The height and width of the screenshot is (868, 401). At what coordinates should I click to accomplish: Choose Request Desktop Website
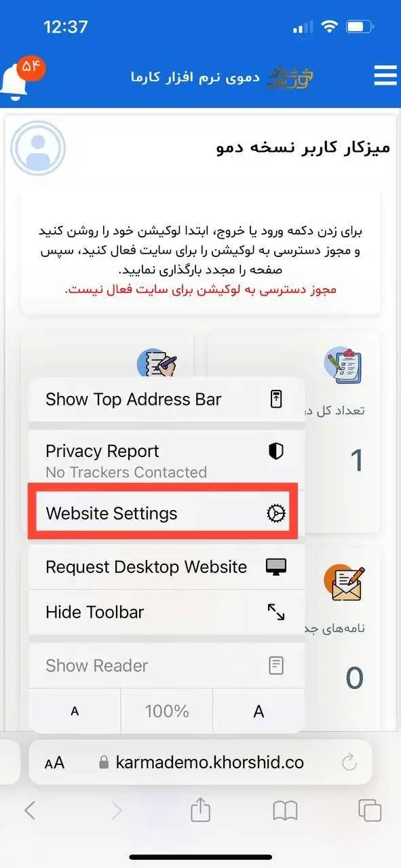(167, 567)
